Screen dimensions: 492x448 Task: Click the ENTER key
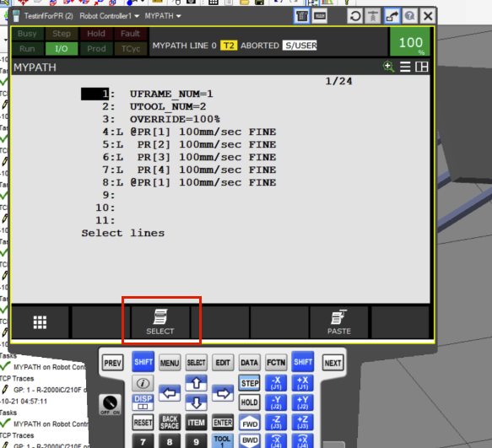click(223, 423)
